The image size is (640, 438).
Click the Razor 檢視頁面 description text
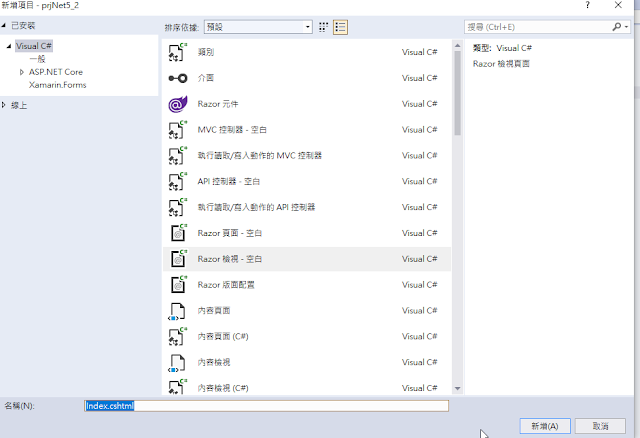501,64
